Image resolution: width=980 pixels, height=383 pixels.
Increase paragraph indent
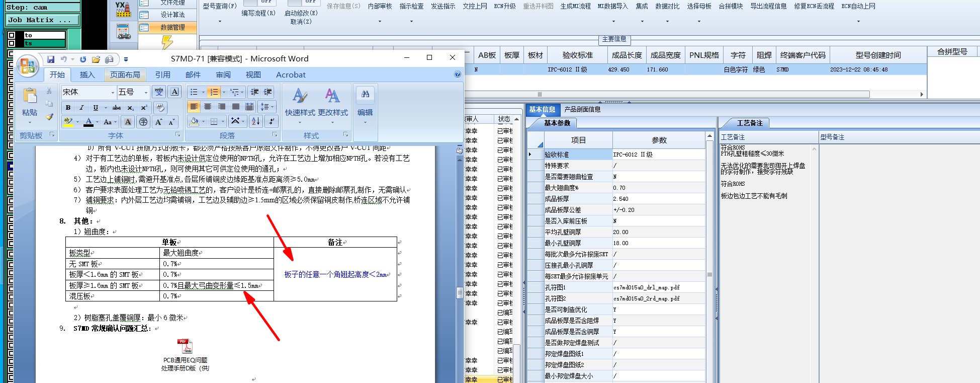tap(268, 92)
